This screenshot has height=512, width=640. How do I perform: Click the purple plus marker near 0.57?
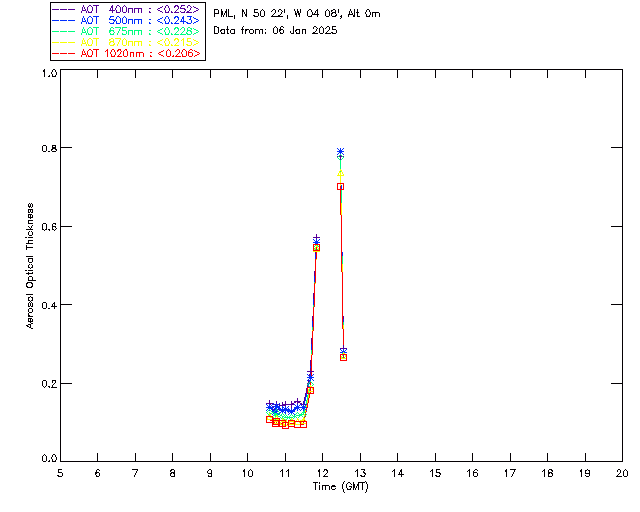(x=316, y=238)
